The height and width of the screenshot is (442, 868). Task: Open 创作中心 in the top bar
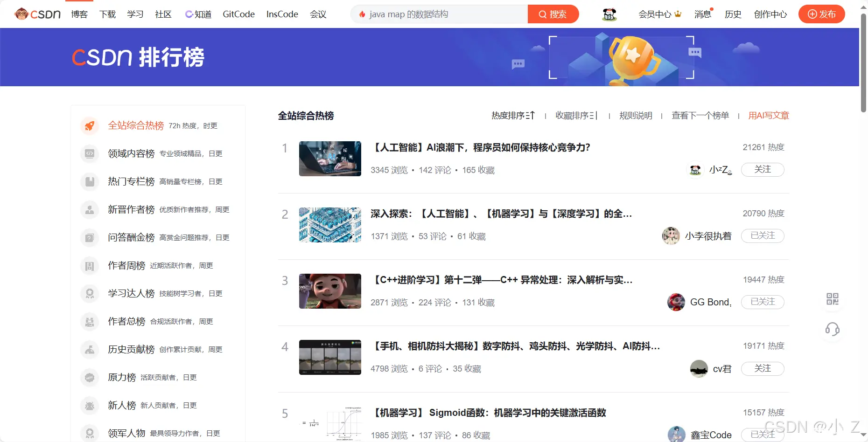click(x=770, y=14)
